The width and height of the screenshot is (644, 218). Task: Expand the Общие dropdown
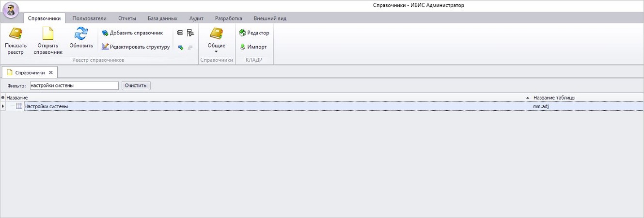(x=217, y=51)
